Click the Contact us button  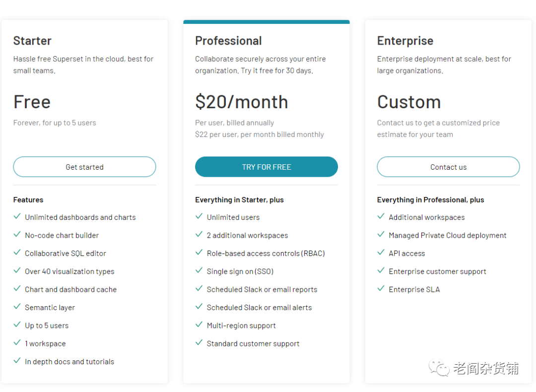click(x=448, y=167)
